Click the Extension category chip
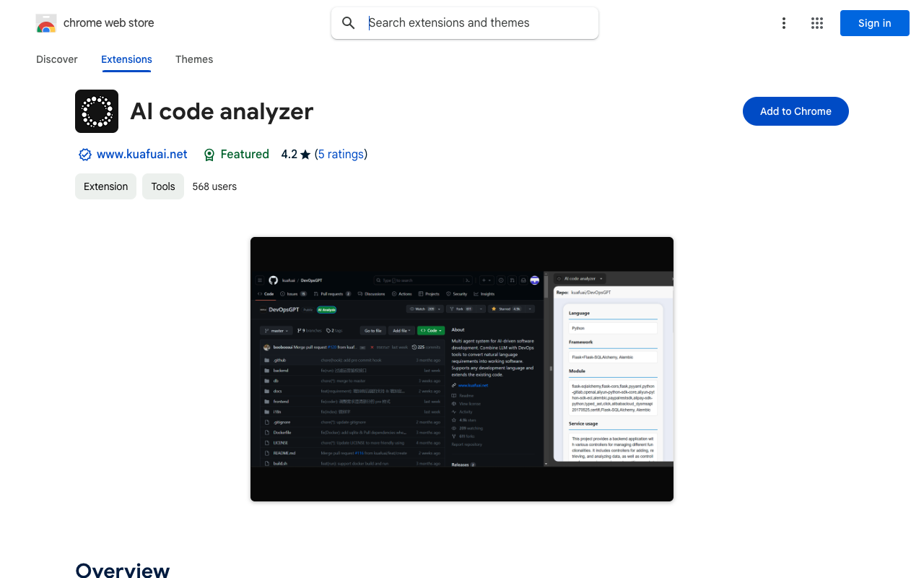This screenshot has width=924, height=578. pos(105,186)
